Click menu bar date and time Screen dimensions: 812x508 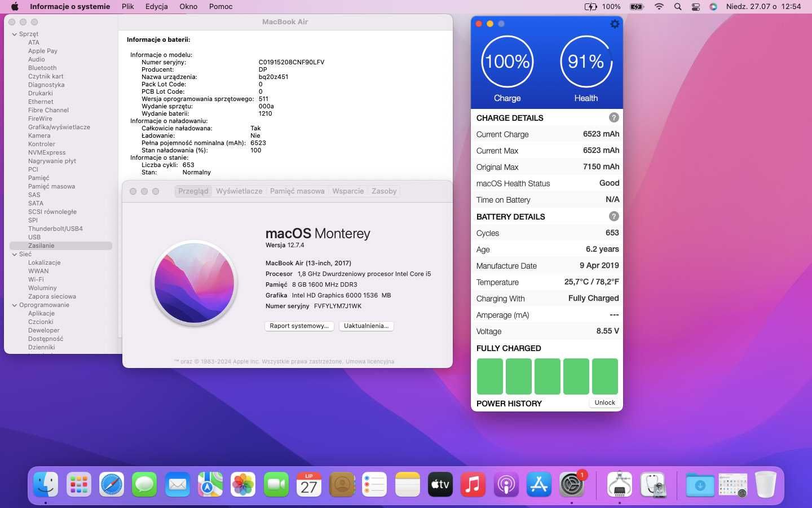pyautogui.click(x=764, y=7)
